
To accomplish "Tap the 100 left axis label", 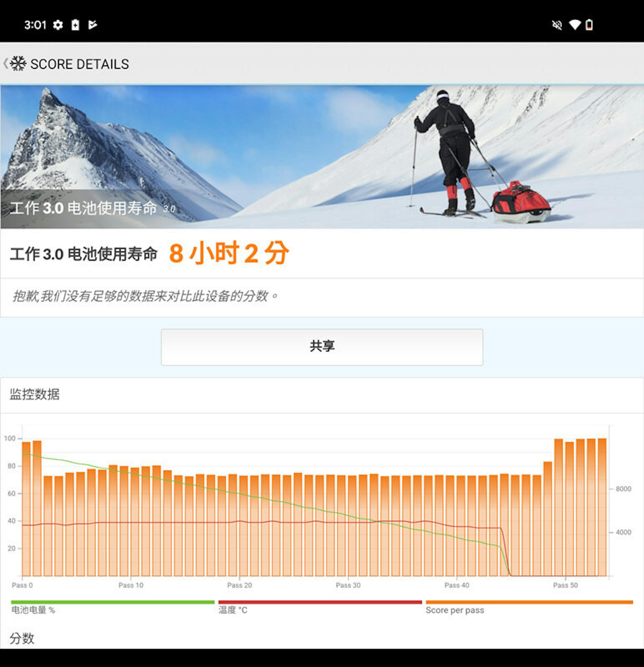I will tap(10, 438).
